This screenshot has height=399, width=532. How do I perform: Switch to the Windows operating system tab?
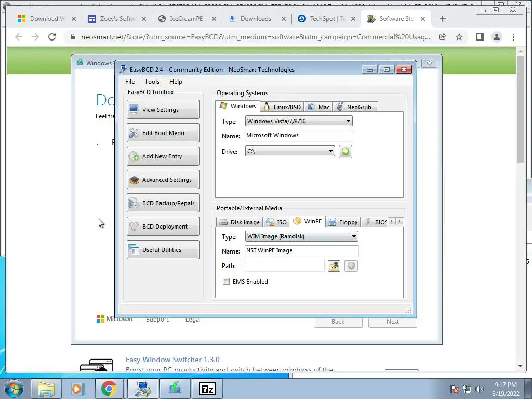238,106
